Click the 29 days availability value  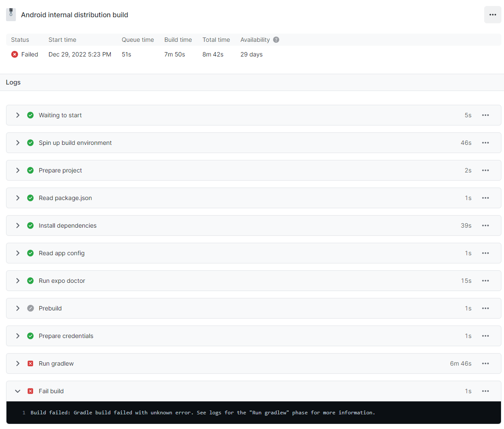coord(252,54)
